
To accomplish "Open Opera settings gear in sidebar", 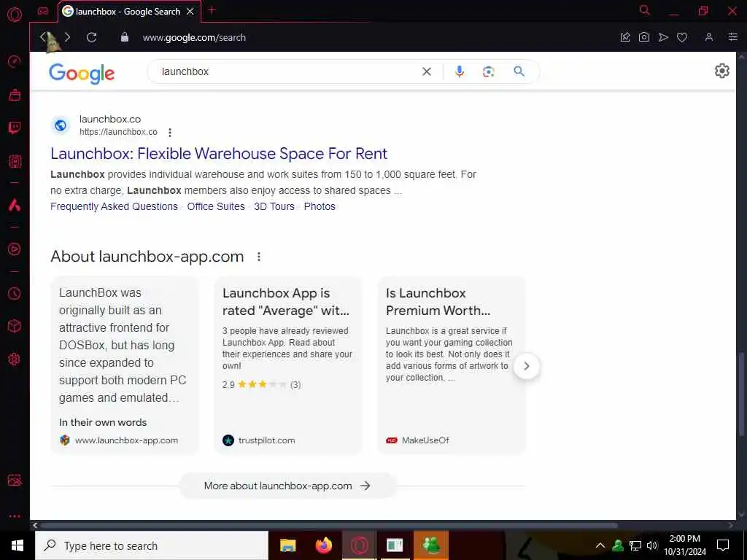I will [x=15, y=359].
